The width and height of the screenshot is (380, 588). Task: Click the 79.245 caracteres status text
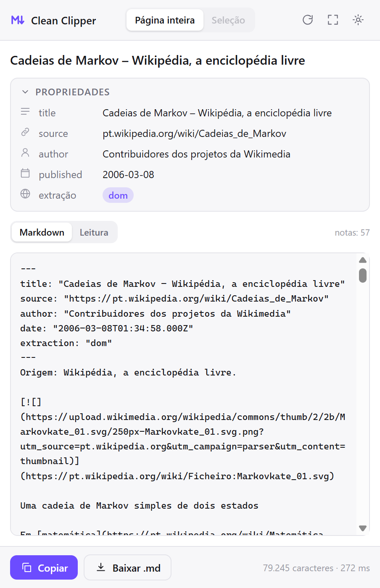pos(316,568)
